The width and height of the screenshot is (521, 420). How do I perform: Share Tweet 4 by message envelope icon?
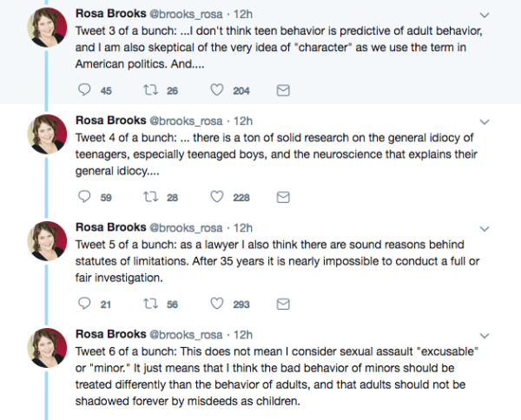pos(282,197)
